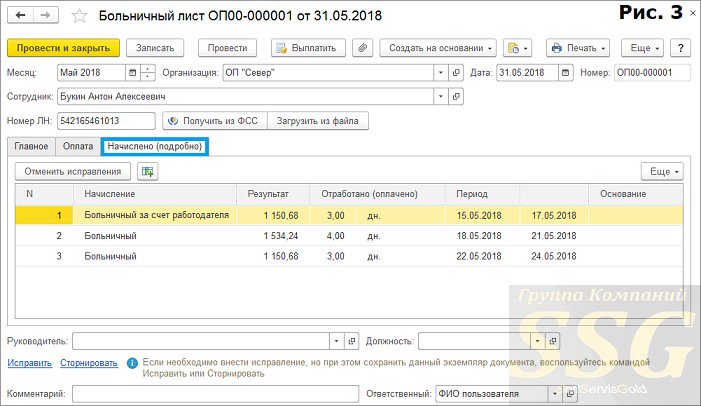Select the row Больничный за счет работодателя
This screenshot has height=406, width=701.
click(x=157, y=214)
